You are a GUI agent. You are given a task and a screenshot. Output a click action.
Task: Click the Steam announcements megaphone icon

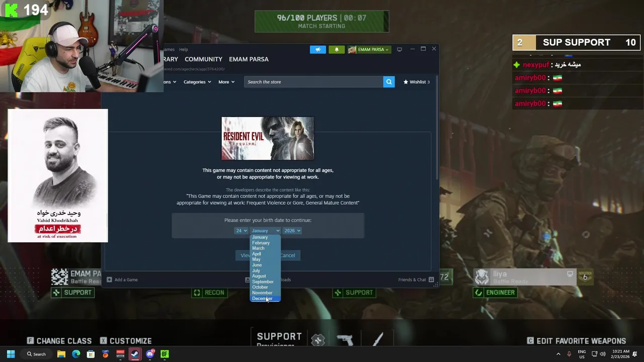click(x=317, y=49)
